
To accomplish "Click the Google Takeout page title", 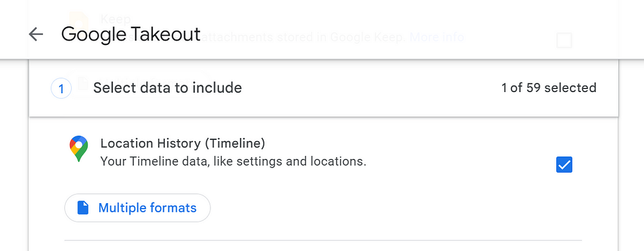I will click(x=131, y=34).
